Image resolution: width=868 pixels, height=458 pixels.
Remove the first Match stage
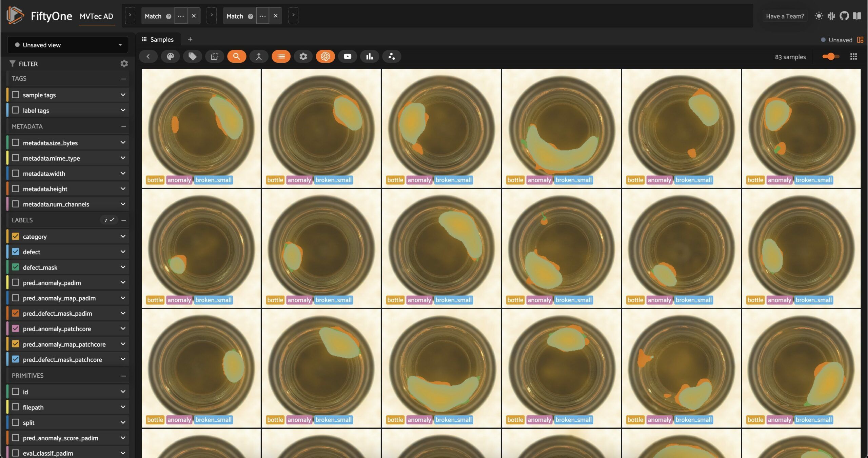point(194,16)
